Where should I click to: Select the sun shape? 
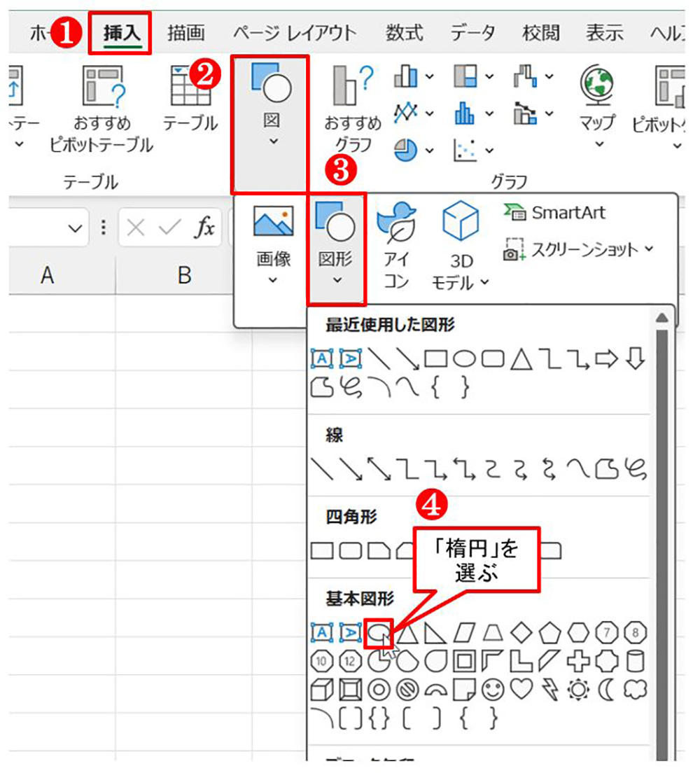pyautogui.click(x=578, y=689)
